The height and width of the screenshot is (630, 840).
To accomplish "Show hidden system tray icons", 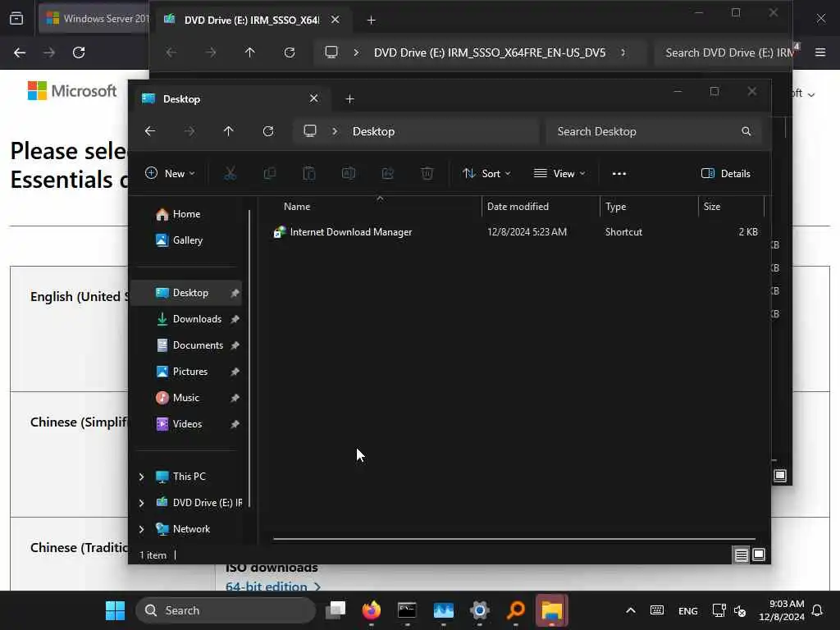I will [x=631, y=610].
